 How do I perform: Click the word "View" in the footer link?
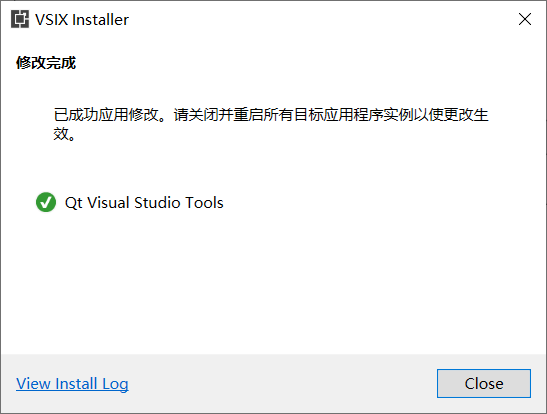[33, 384]
